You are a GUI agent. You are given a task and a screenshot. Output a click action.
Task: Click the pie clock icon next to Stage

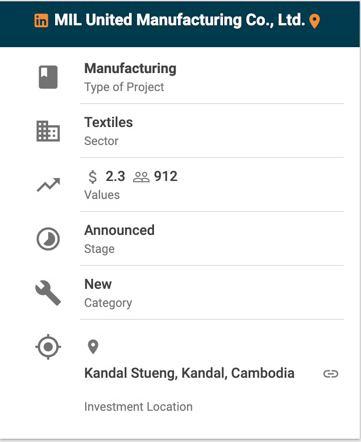click(x=48, y=239)
